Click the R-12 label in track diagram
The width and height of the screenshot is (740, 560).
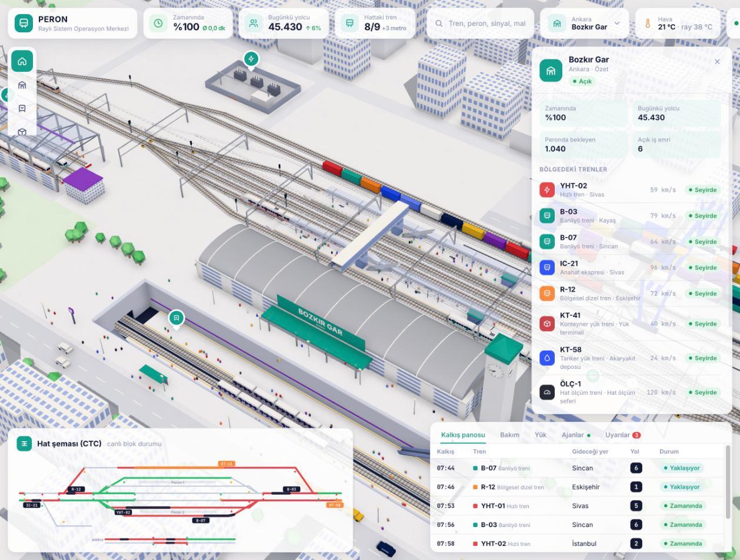coord(76,489)
